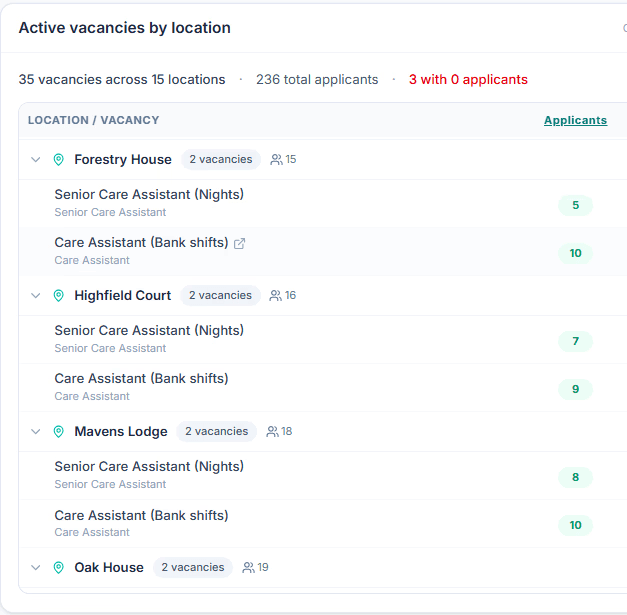This screenshot has height=615, width=627.
Task: Click Mavens Lodge '2 vacancies' badge
Action: [216, 431]
